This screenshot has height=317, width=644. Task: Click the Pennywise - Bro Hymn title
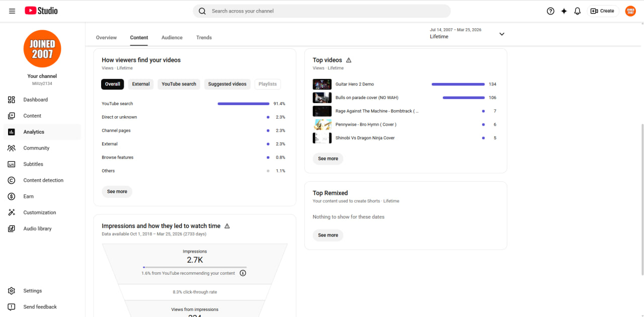click(x=366, y=124)
